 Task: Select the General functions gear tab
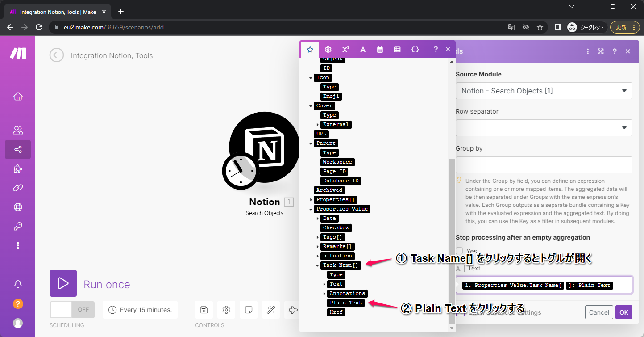click(x=328, y=50)
